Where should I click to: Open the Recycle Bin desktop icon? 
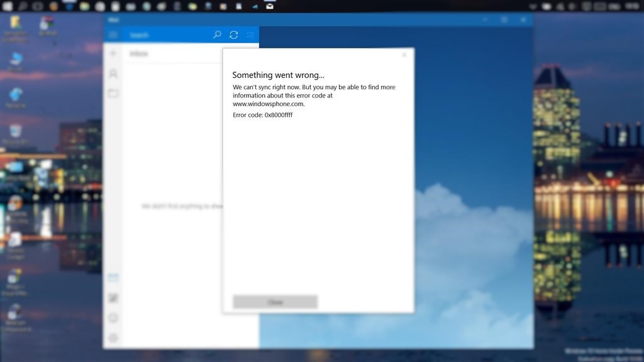tap(16, 133)
